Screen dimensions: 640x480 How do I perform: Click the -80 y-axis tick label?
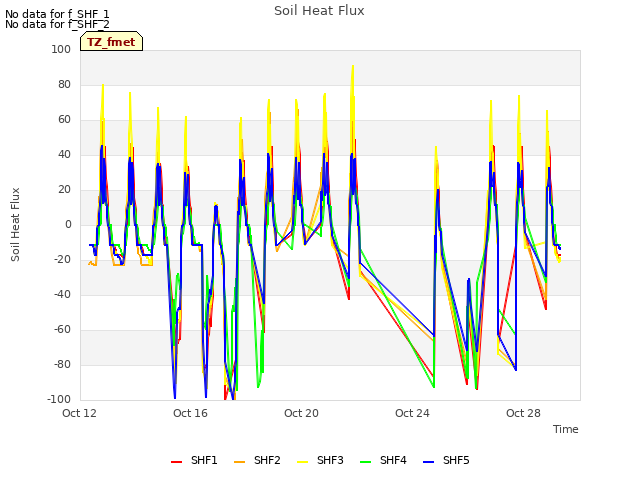(63, 364)
